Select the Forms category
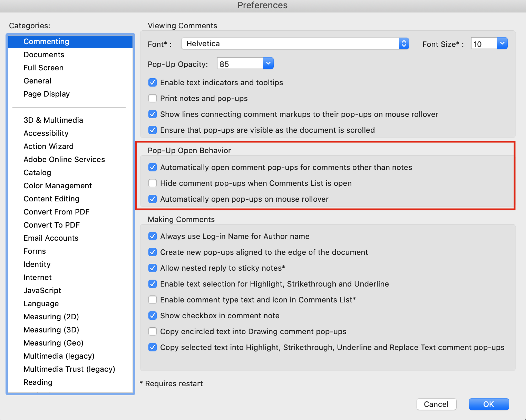 [35, 251]
